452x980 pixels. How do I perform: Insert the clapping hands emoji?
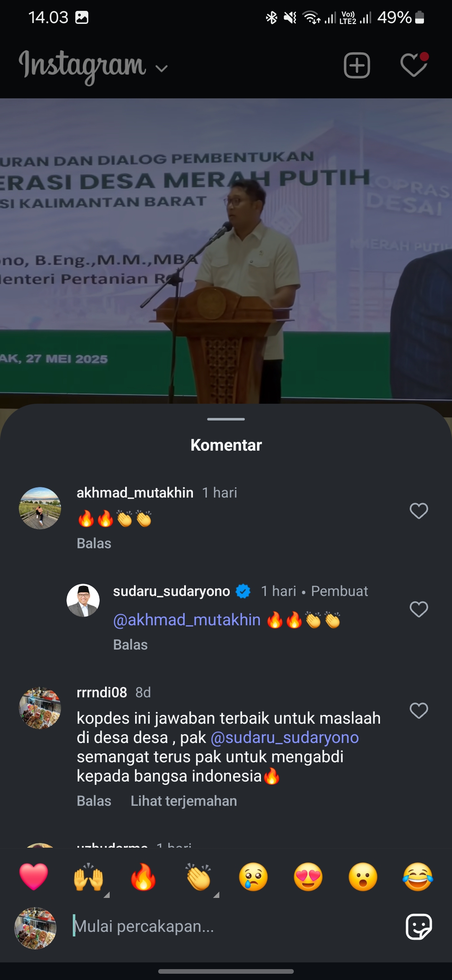(198, 877)
